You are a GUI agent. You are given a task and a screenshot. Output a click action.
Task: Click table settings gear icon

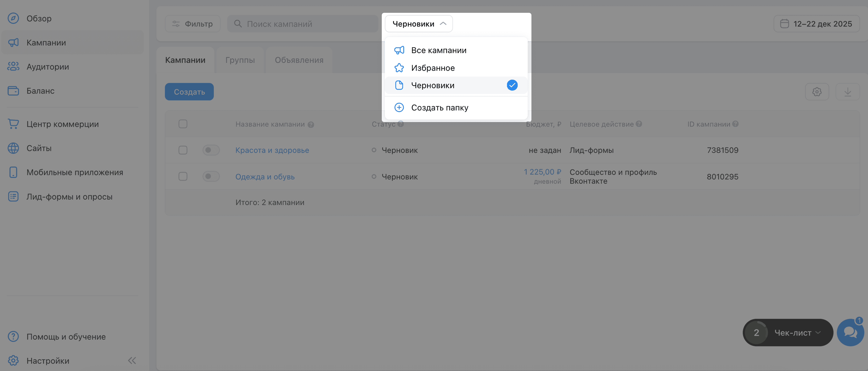coord(816,92)
